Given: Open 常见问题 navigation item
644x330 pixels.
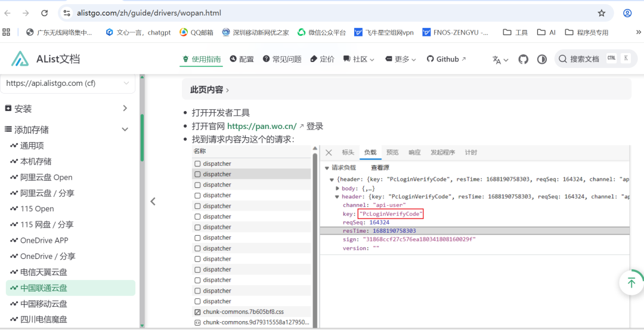Looking at the screenshot, I should click(282, 59).
